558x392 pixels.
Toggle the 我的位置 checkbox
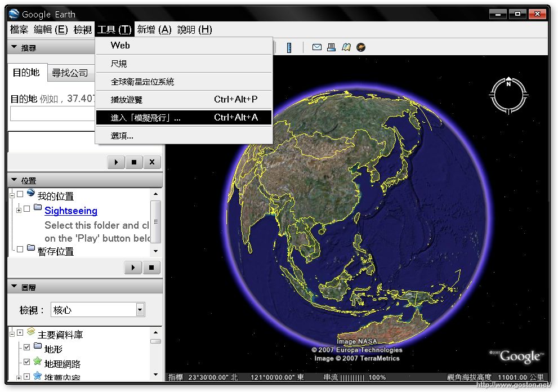coord(20,194)
